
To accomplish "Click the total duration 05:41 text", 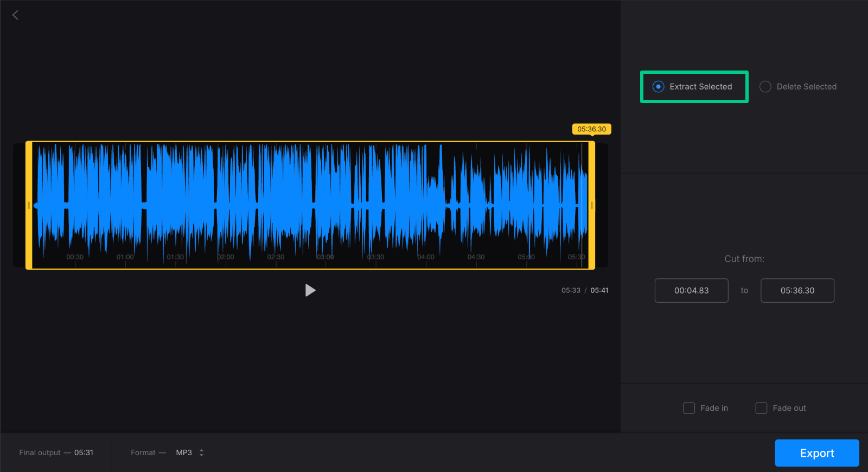I will 599,290.
